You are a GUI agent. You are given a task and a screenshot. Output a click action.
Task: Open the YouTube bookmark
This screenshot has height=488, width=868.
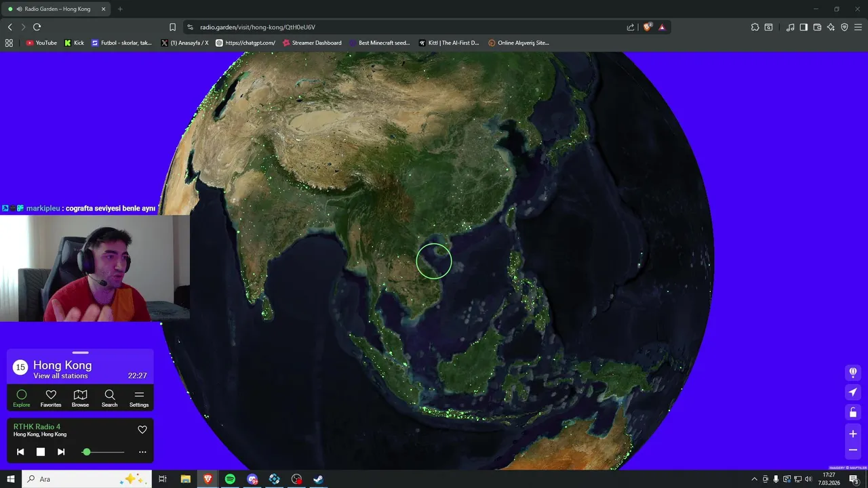[41, 43]
